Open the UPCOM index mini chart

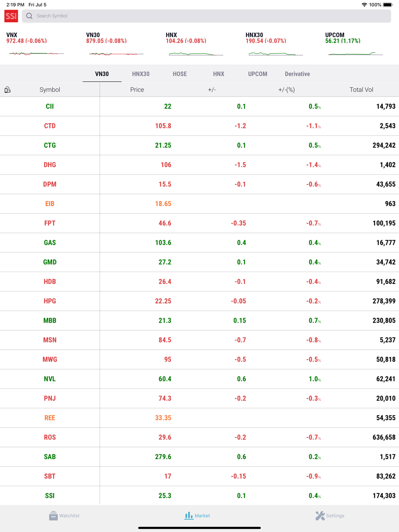click(x=356, y=53)
